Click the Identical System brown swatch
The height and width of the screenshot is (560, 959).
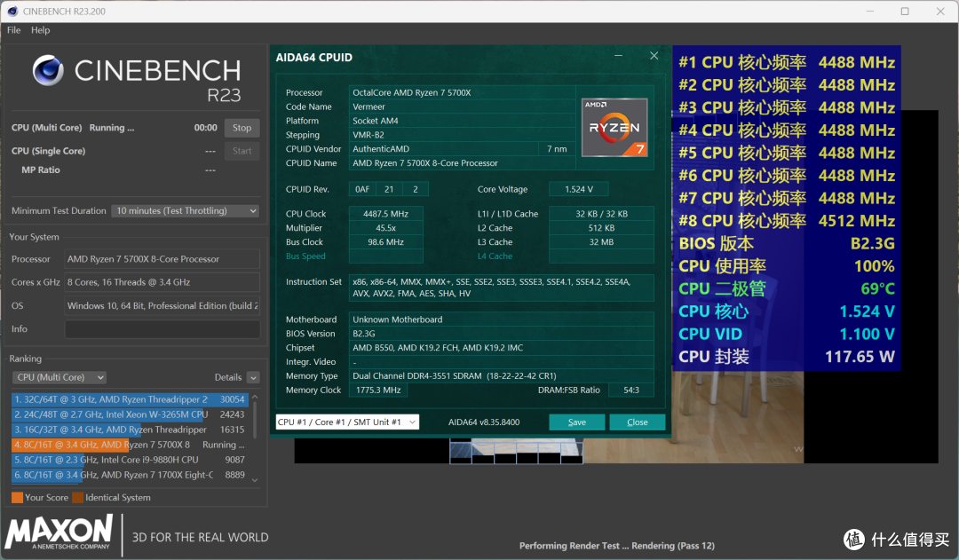coord(77,498)
